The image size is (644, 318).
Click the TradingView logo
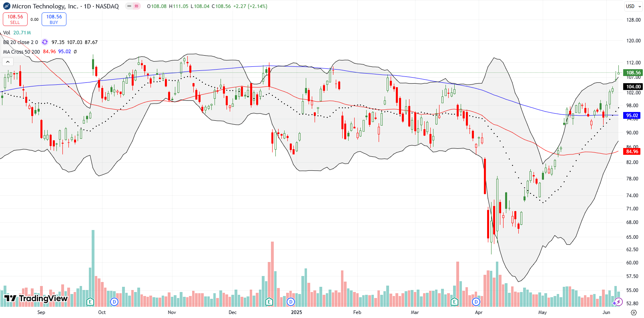[36, 298]
